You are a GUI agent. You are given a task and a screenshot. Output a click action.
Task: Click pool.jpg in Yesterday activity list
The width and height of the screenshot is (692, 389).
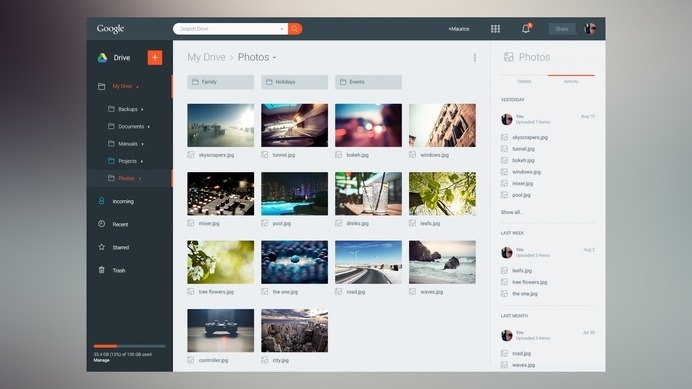tap(521, 195)
